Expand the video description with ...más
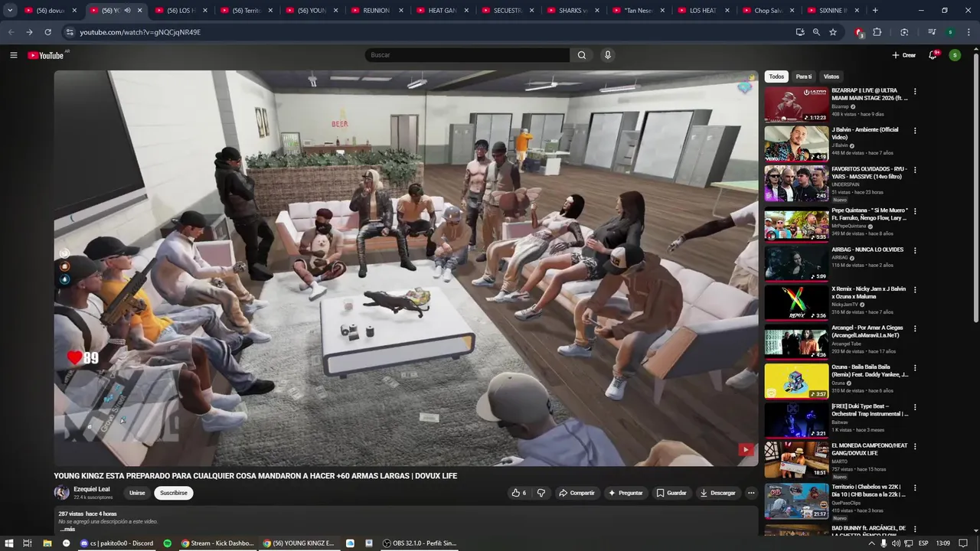Screen dimensions: 980x551 tap(67, 529)
